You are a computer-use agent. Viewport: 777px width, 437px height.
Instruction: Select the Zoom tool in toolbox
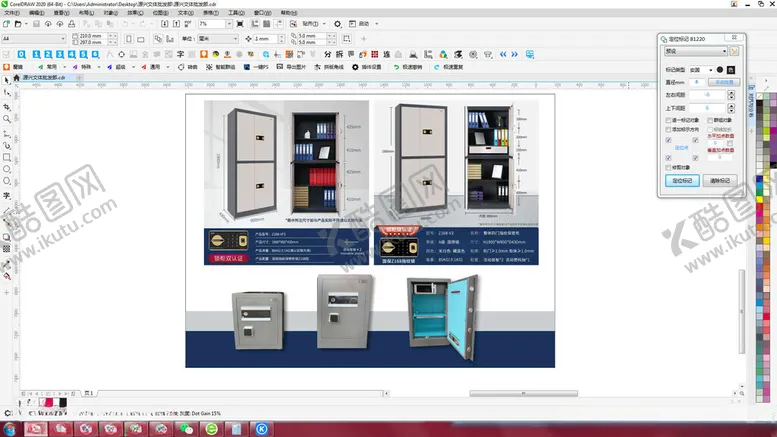6,119
